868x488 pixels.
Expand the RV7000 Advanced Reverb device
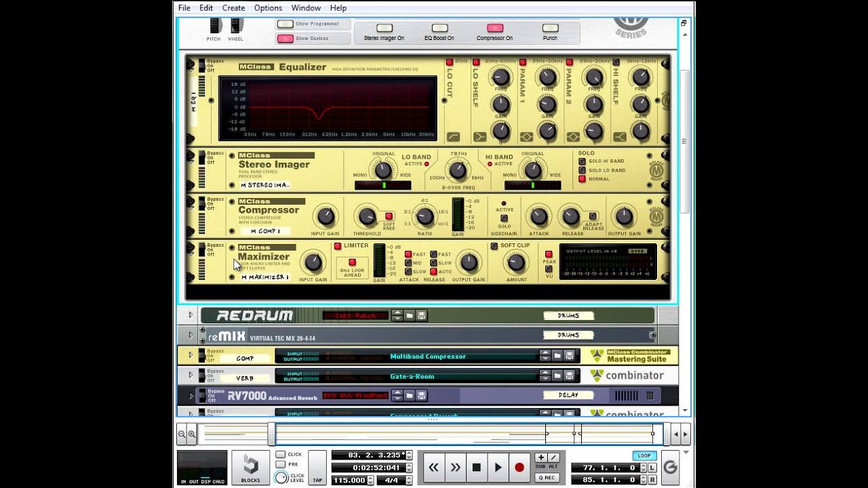(x=191, y=395)
